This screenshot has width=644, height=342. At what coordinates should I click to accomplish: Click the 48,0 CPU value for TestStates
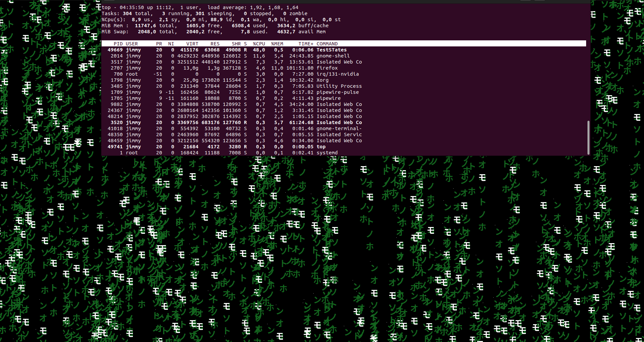(x=259, y=50)
